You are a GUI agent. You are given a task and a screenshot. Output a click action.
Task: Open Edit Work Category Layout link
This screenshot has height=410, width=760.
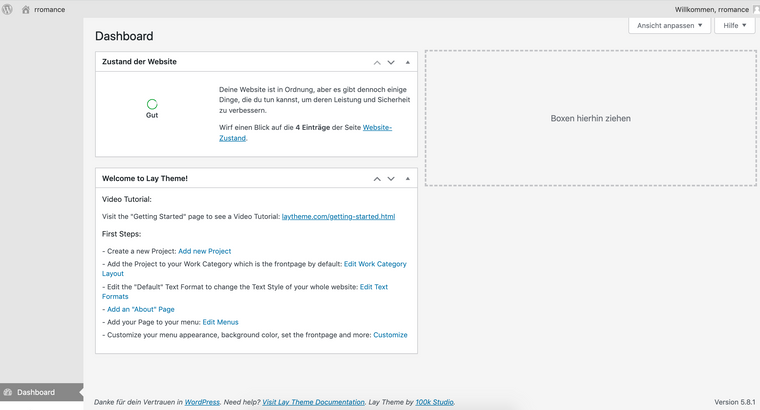375,264
